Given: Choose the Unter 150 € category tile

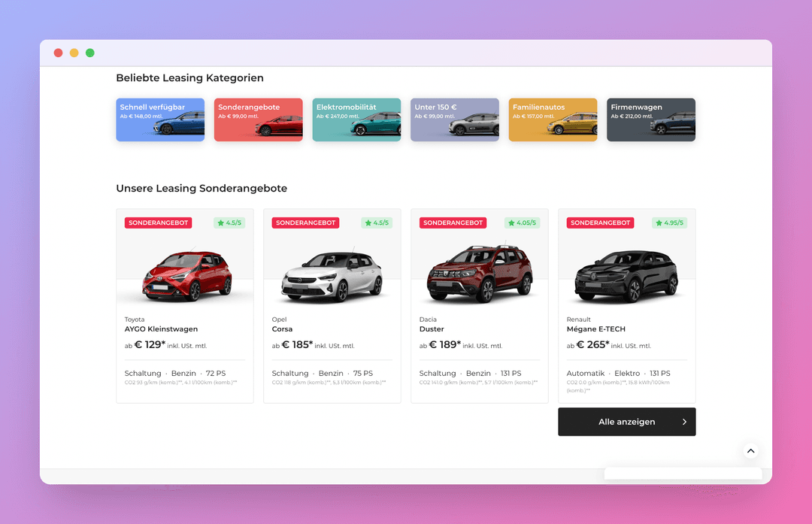Looking at the screenshot, I should 455,120.
